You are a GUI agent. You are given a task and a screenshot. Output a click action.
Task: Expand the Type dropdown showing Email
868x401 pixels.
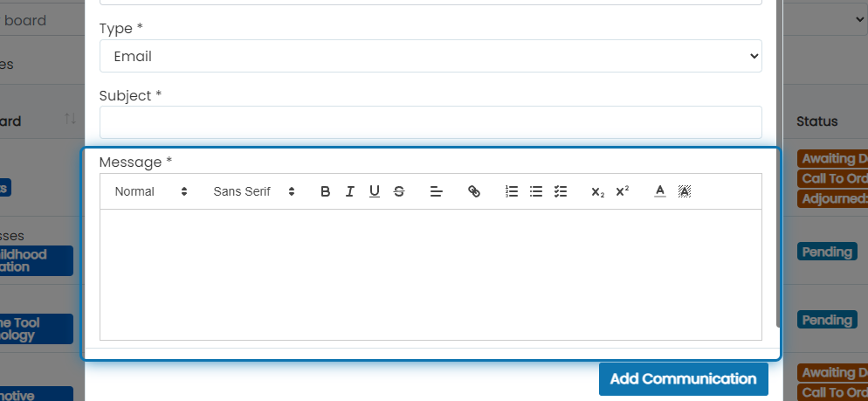(x=431, y=56)
